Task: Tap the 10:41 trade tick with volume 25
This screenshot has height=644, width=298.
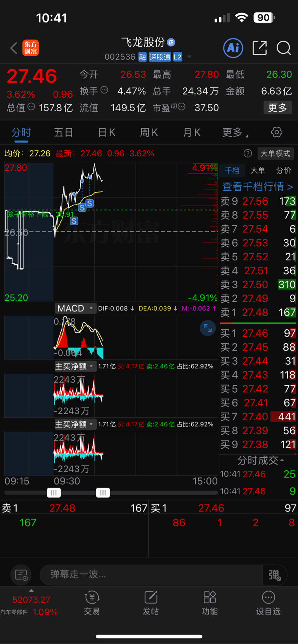Action: click(x=258, y=474)
